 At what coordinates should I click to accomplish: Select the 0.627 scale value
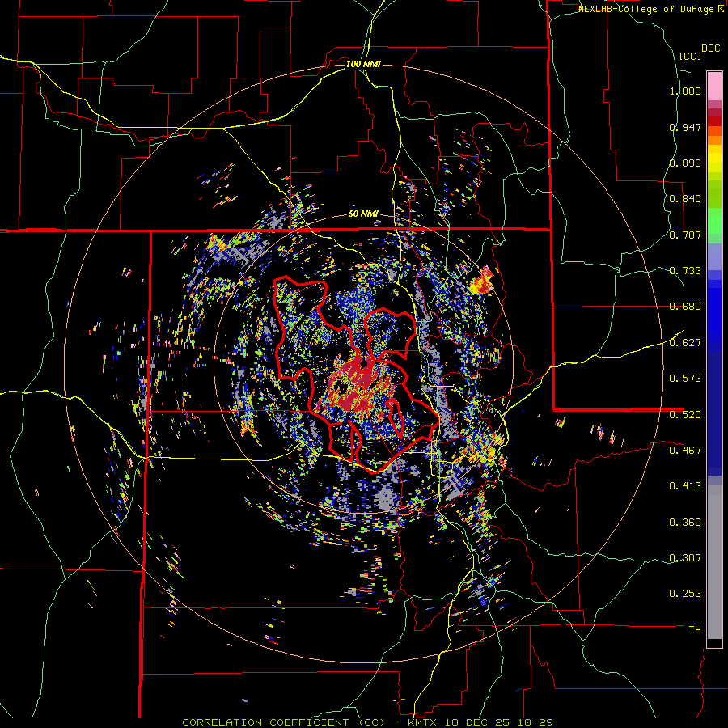[x=685, y=343]
